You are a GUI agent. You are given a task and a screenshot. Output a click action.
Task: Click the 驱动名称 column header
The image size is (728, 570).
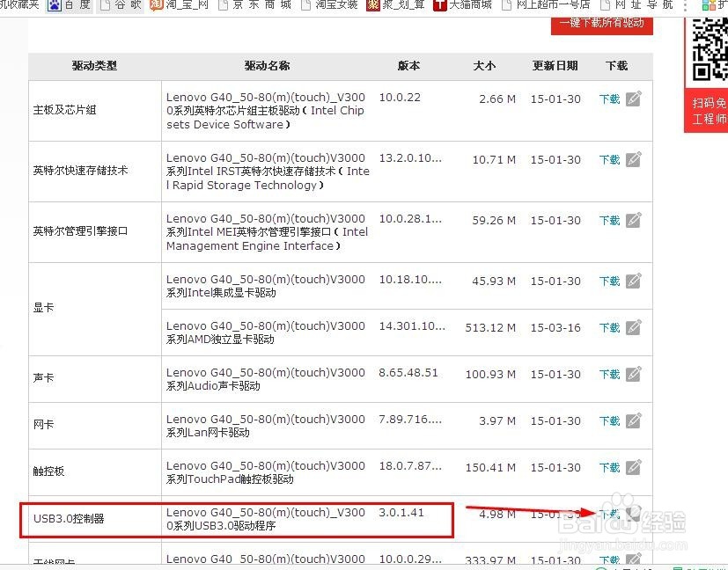point(267,66)
